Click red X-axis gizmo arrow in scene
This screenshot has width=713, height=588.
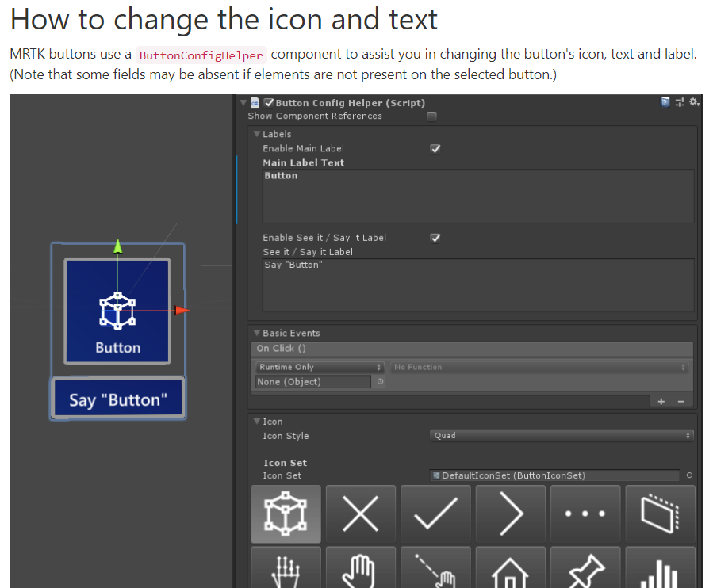(182, 311)
